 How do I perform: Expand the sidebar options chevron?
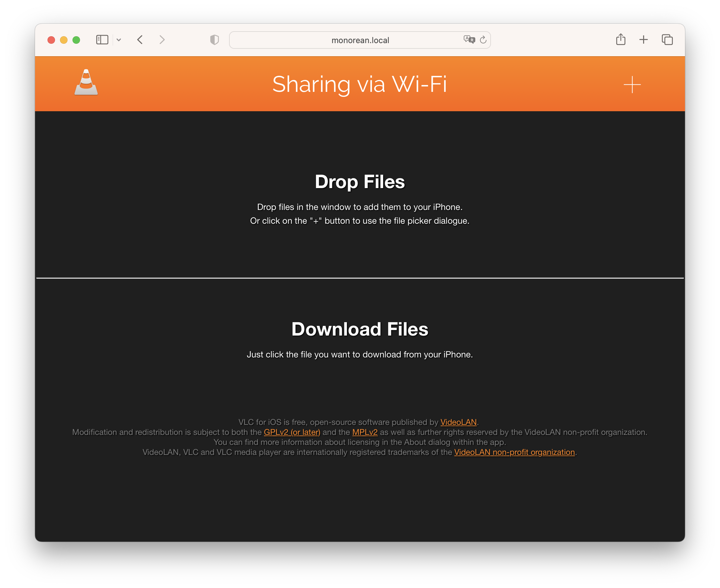click(119, 40)
